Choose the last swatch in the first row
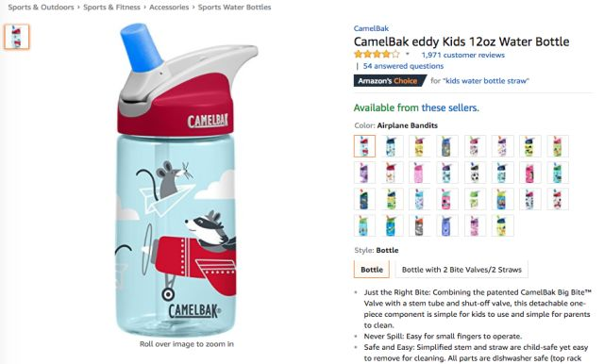Viewport: 604px width, 364px height. pyautogui.click(x=558, y=146)
